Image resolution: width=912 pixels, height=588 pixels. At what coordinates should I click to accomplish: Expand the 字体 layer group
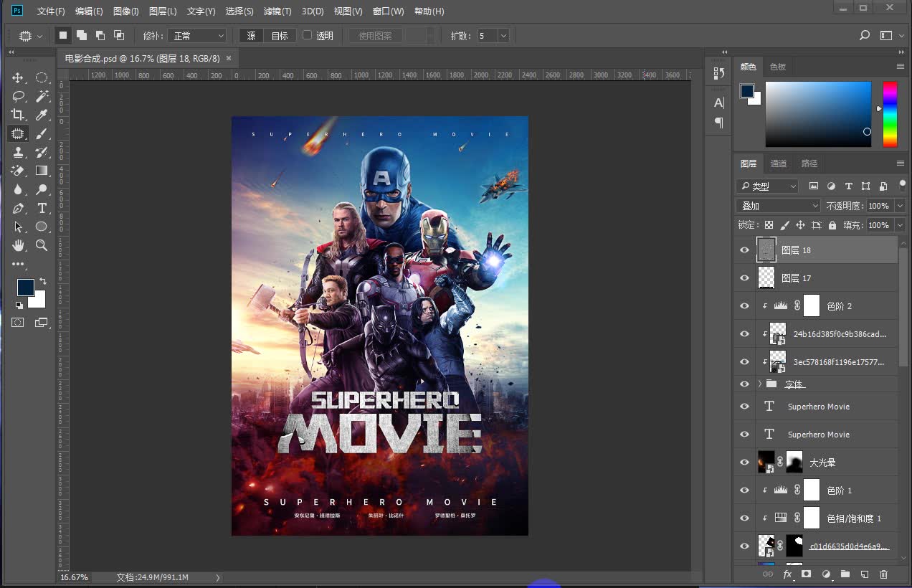coord(760,384)
